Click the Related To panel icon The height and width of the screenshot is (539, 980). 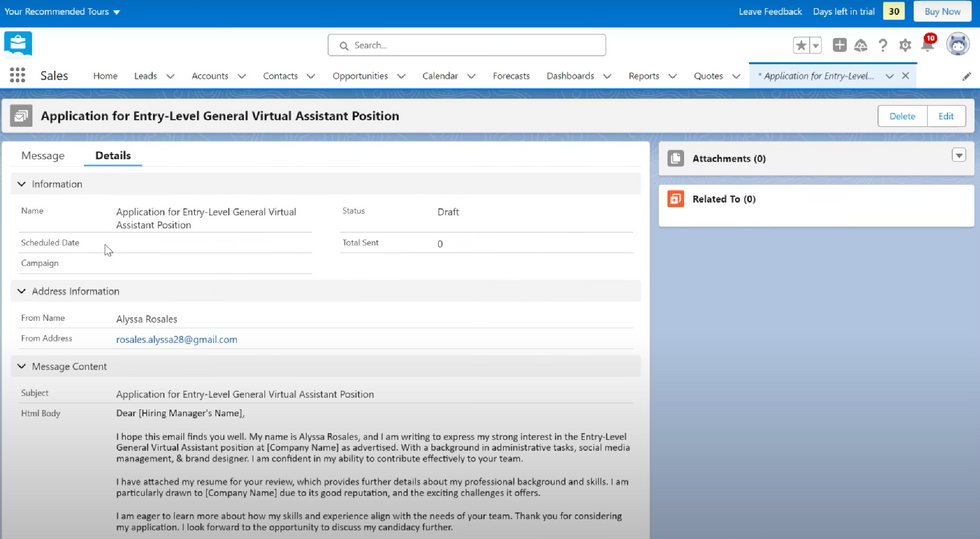click(676, 199)
